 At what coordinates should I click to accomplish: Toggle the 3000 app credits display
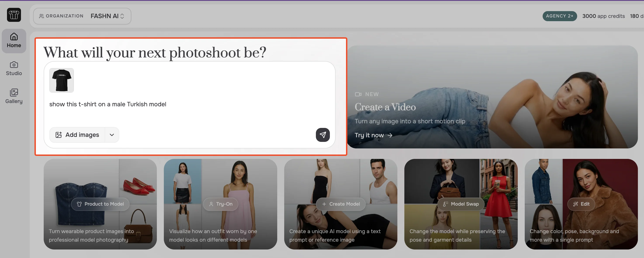[604, 16]
